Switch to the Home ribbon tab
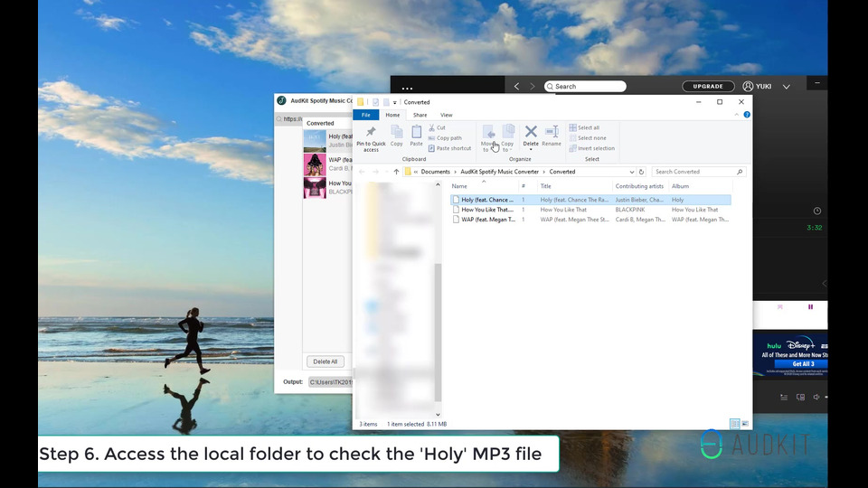This screenshot has height=488, width=868. point(392,115)
